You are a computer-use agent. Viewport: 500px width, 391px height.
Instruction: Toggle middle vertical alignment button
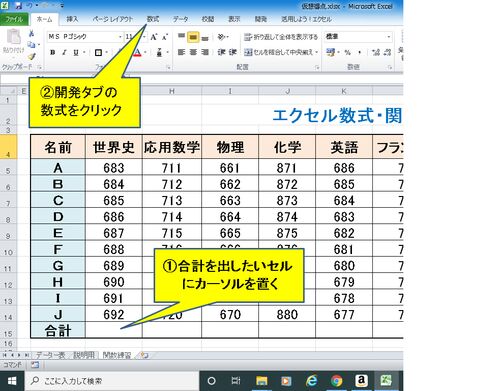[193, 37]
